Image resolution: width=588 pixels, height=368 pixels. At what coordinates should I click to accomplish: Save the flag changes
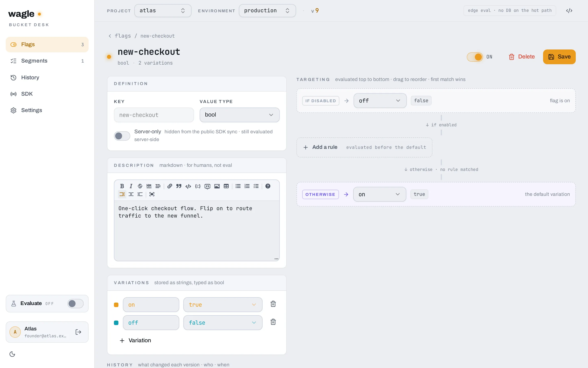(x=559, y=57)
